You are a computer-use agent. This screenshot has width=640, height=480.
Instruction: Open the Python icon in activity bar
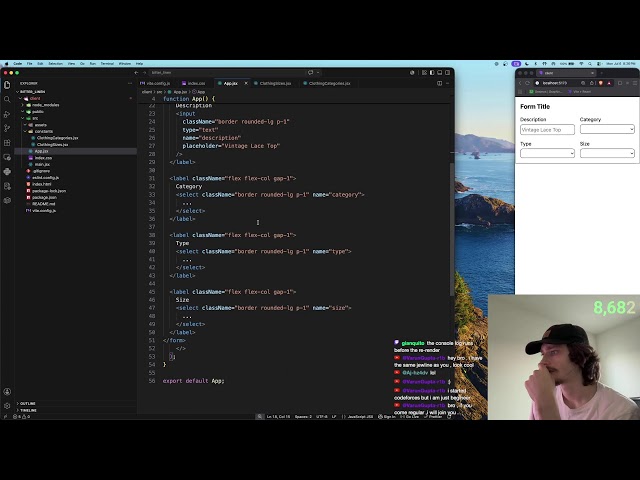pyautogui.click(x=7, y=171)
